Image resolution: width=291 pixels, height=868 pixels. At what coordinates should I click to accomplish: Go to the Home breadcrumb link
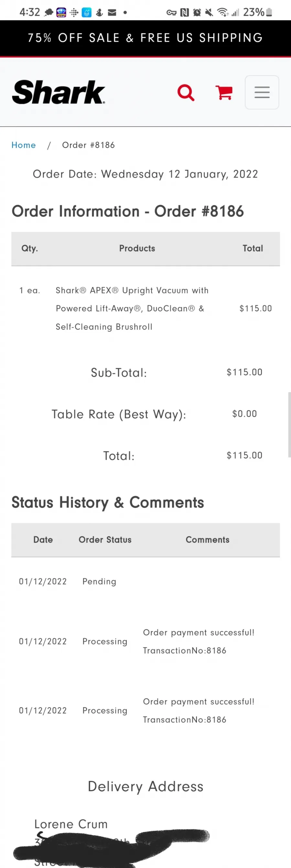point(24,145)
